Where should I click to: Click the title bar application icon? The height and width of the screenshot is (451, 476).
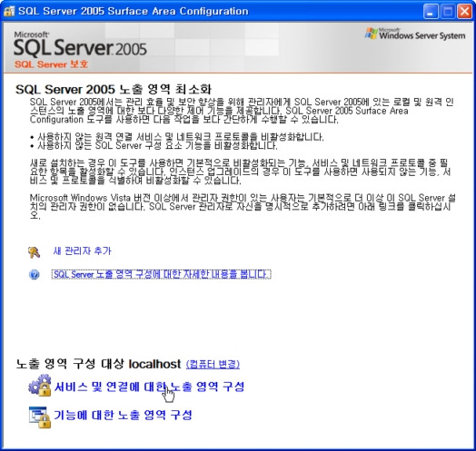9,11
